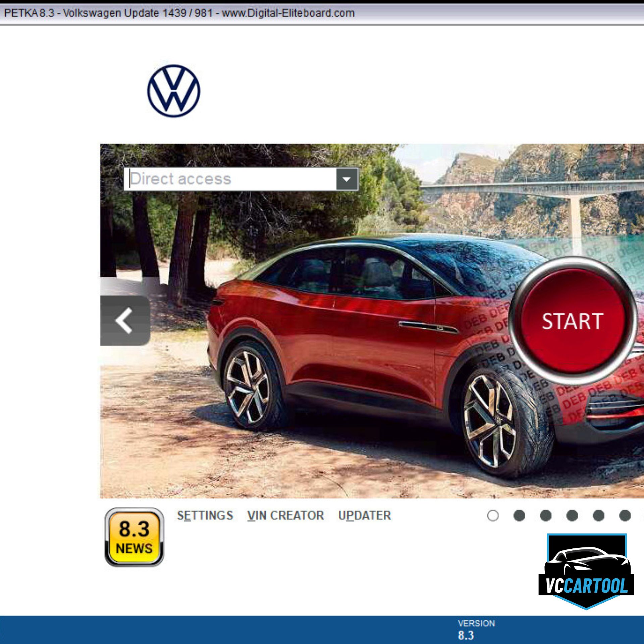This screenshot has height=644, width=644.
Task: Expand the Direct access dropdown arrow
Action: tap(347, 179)
